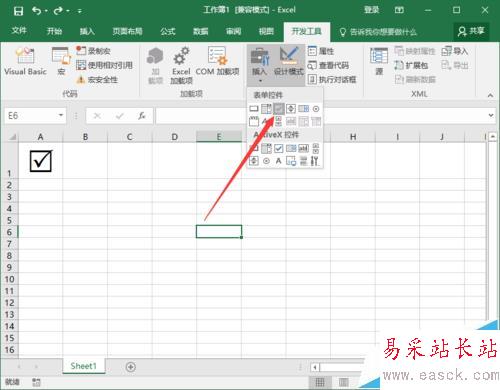This screenshot has width=500, height=390.
Task: Click the fx insert function icon
Action: (142, 116)
